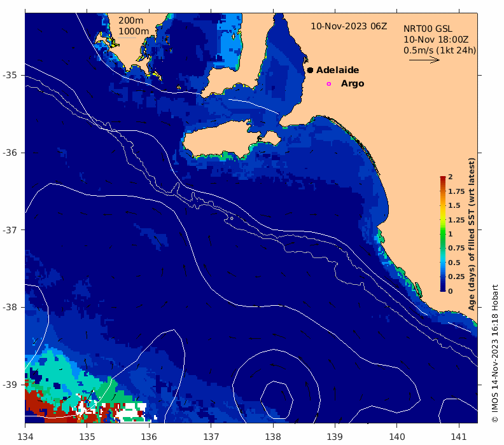Click the 135 longitude axis label
The image size is (504, 445).
(x=87, y=437)
